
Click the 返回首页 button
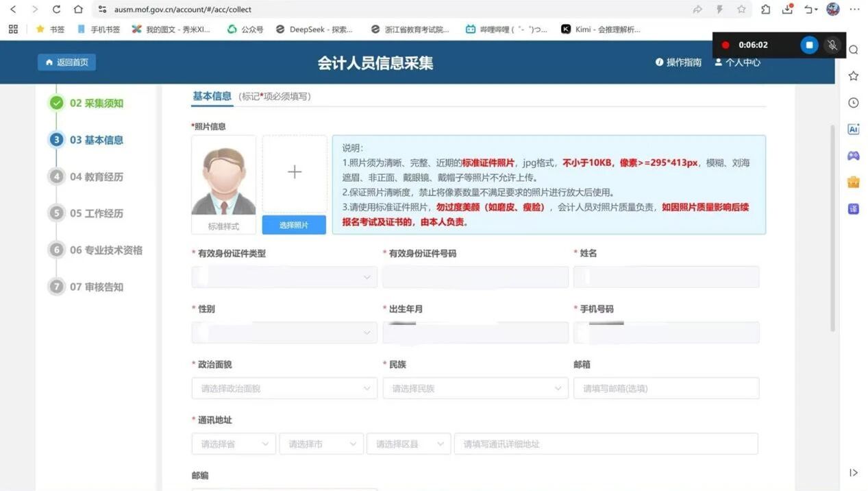pyautogui.click(x=67, y=62)
